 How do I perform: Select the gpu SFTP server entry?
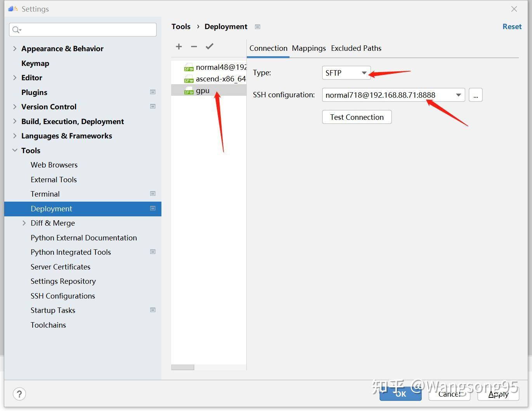(x=203, y=91)
